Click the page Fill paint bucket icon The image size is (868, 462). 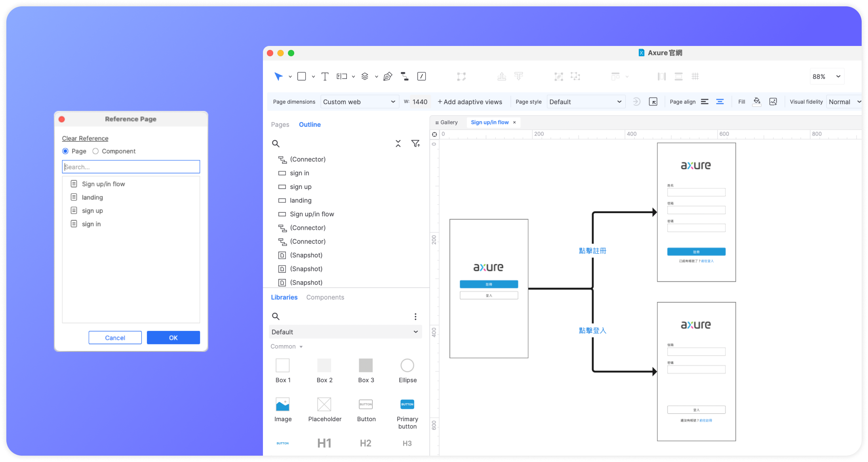point(757,102)
